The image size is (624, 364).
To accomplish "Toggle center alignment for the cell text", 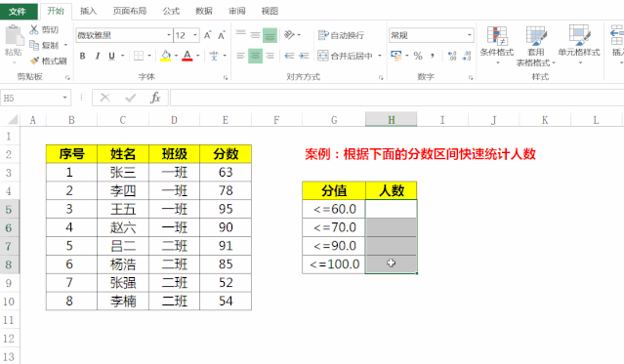I will point(255,56).
